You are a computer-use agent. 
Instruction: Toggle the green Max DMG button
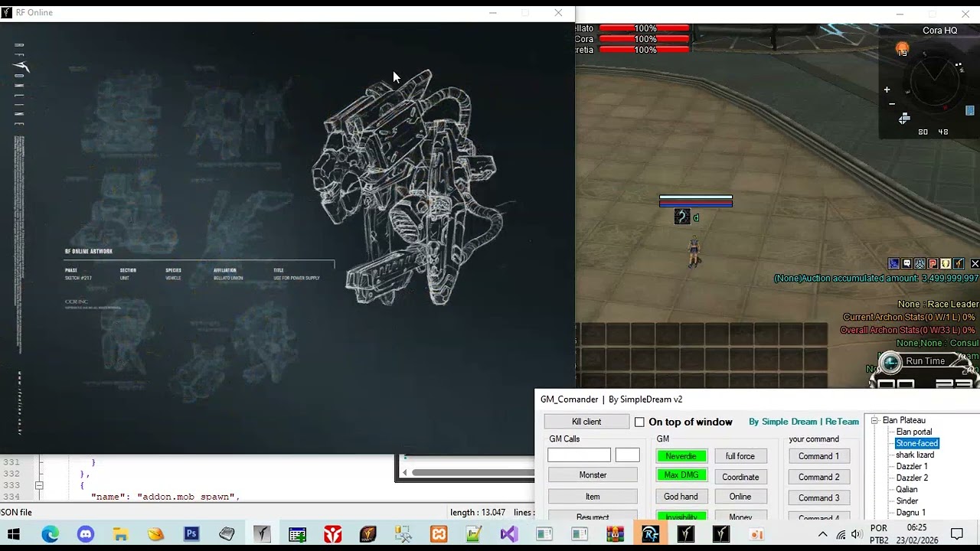[681, 475]
